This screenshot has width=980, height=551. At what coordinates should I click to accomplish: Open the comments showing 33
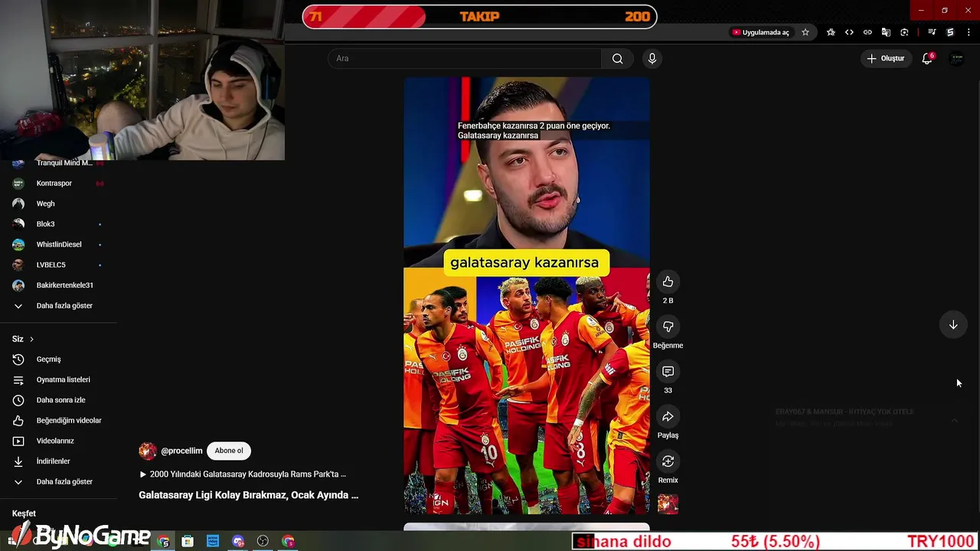click(668, 371)
